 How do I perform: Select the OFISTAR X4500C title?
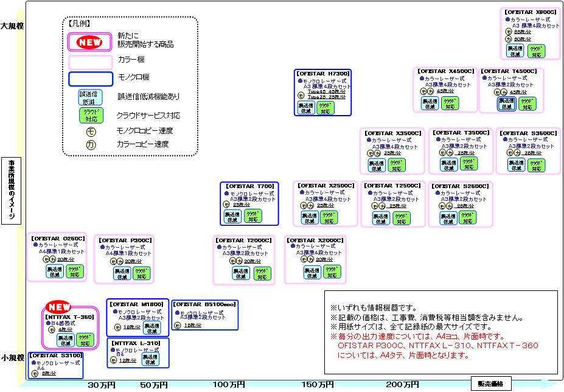[445, 71]
